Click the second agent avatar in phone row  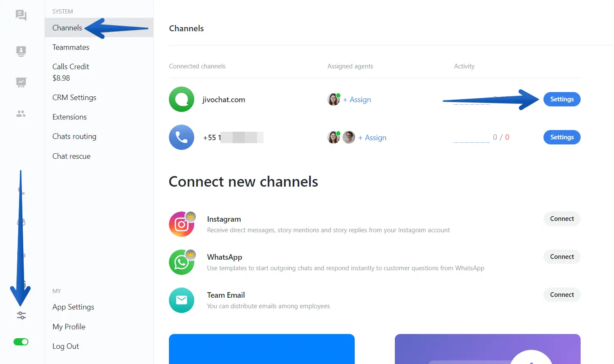(x=349, y=137)
